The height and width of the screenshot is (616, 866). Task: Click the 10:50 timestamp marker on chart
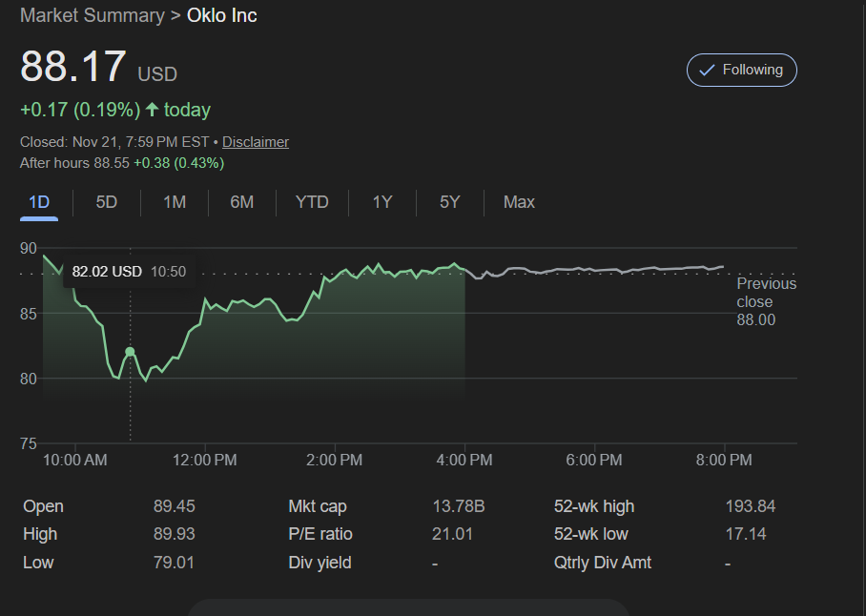coord(168,271)
